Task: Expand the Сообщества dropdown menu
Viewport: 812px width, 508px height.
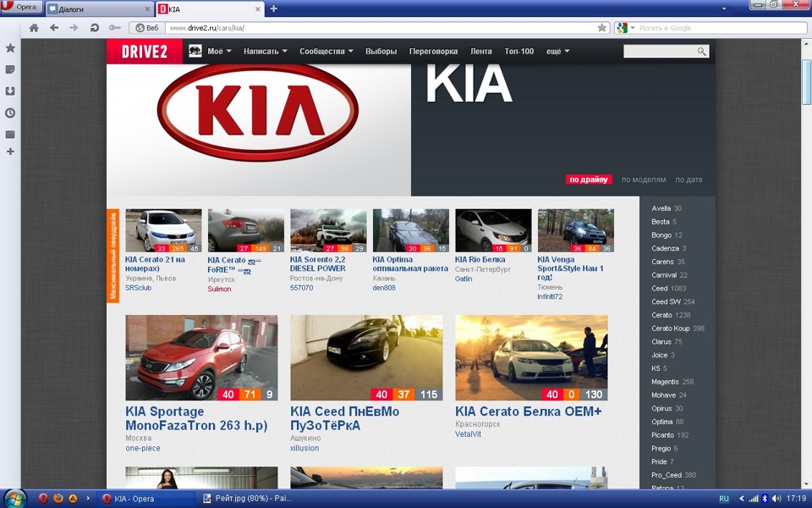Action: (x=326, y=52)
